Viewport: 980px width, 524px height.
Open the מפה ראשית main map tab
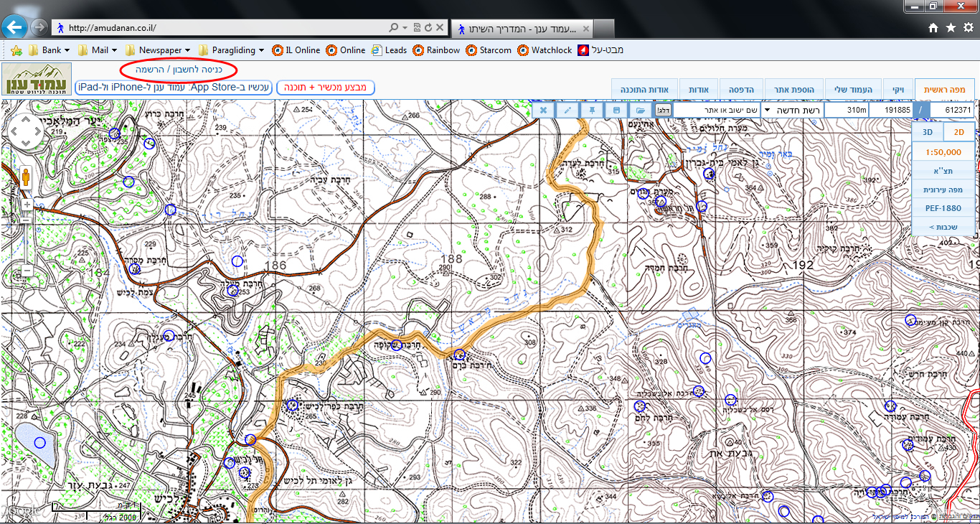945,89
